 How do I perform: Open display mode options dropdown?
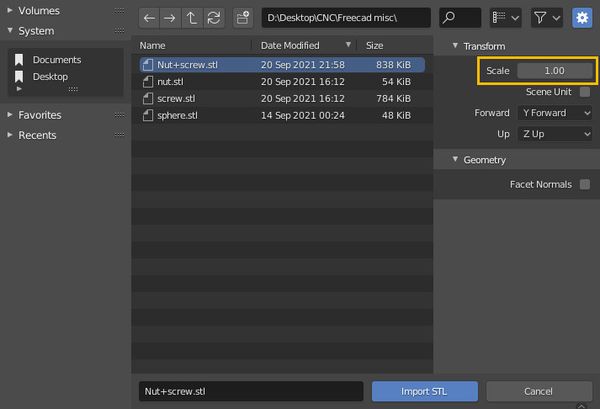click(x=505, y=18)
